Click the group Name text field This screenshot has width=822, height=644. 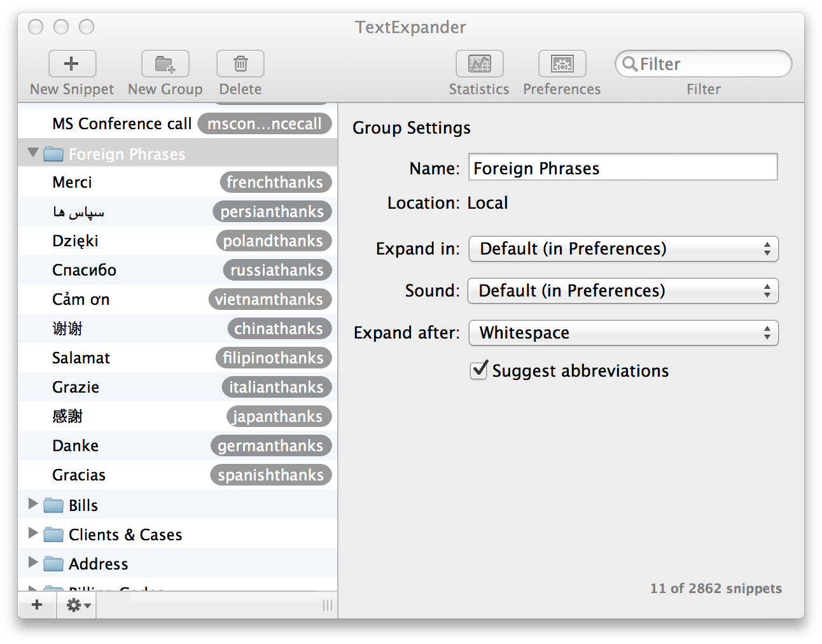[x=623, y=167]
